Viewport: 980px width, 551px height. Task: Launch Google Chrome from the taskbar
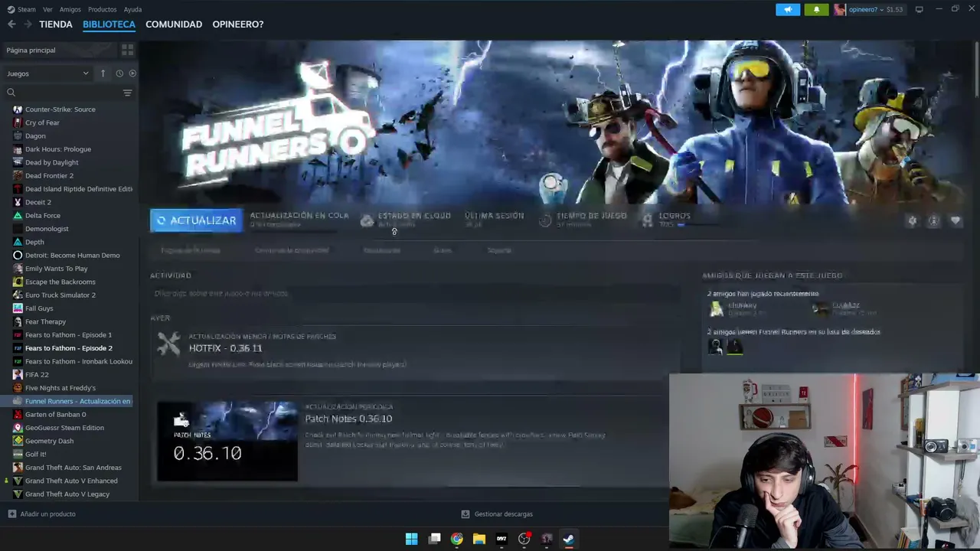(x=457, y=539)
